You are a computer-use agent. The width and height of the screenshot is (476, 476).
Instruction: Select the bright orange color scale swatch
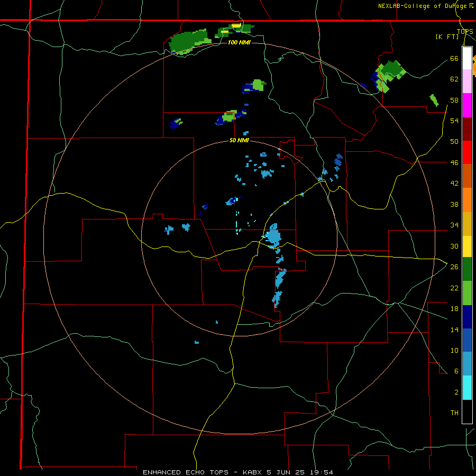tap(467, 200)
